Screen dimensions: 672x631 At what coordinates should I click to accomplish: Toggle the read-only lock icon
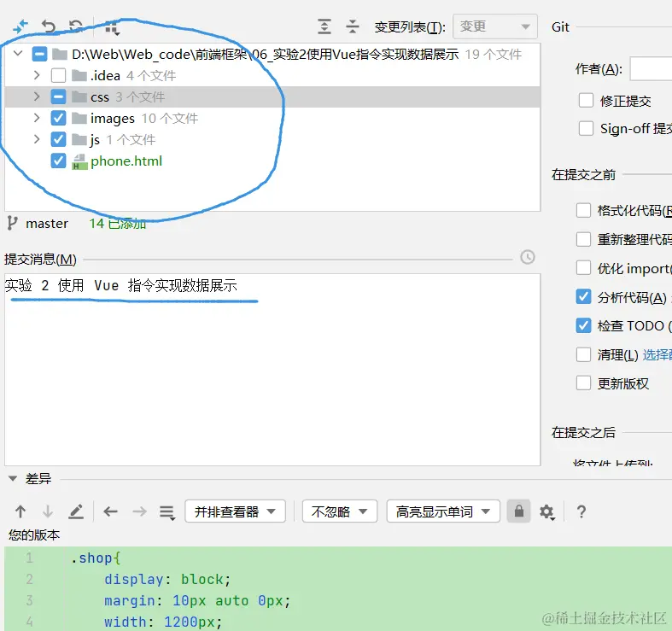[518, 511]
